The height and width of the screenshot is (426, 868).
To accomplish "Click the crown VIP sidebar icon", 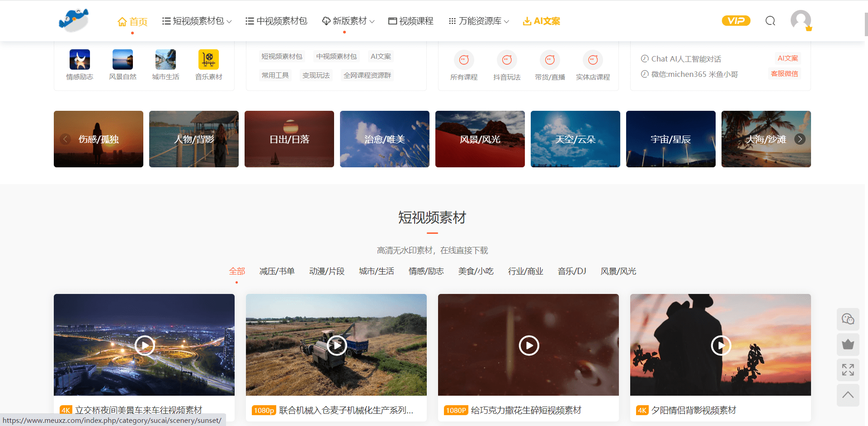I will [x=848, y=345].
